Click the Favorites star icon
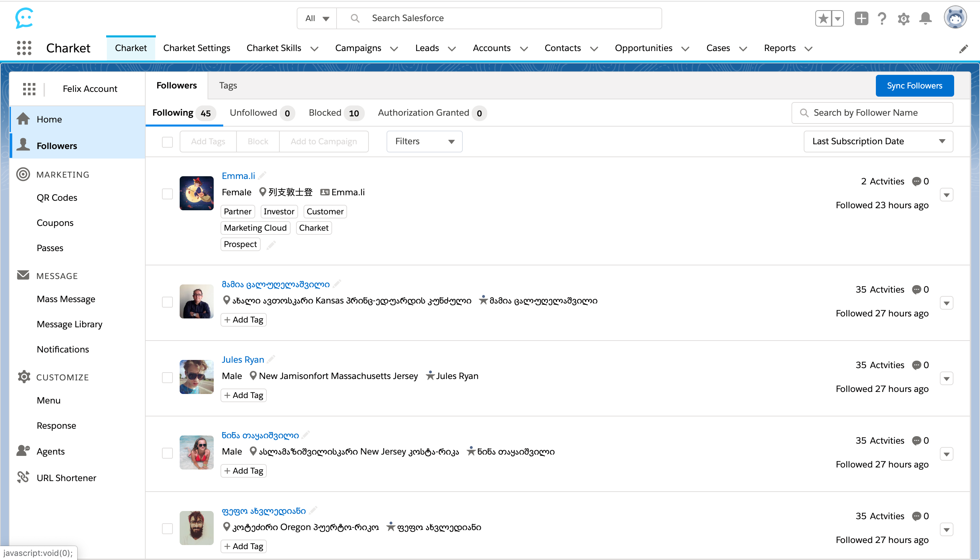 (x=823, y=18)
